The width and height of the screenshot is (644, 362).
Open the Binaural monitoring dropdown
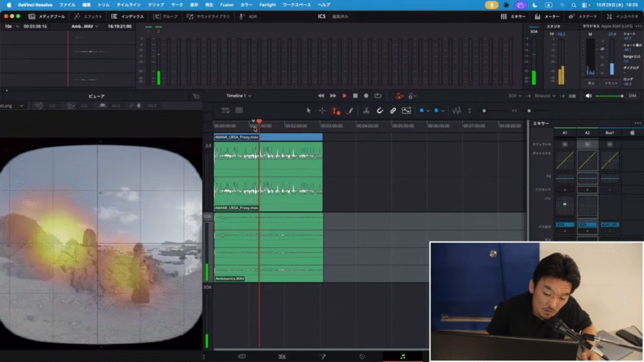[x=543, y=96]
